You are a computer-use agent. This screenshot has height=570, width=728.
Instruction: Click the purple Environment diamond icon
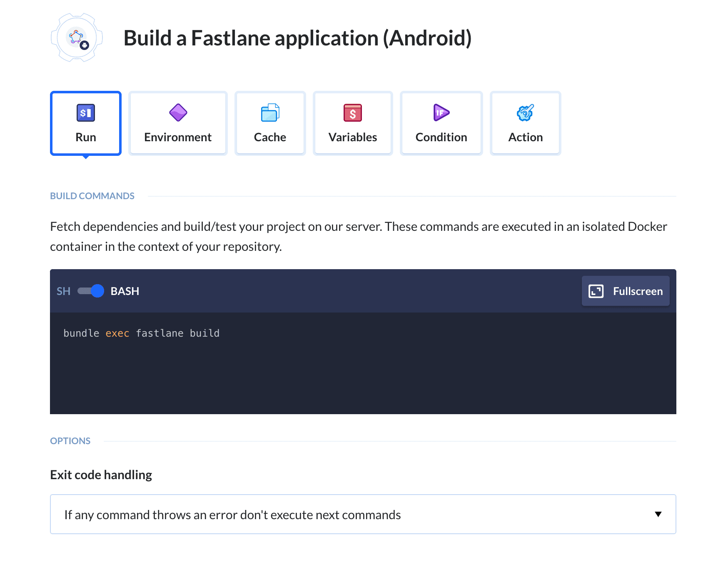tap(178, 112)
